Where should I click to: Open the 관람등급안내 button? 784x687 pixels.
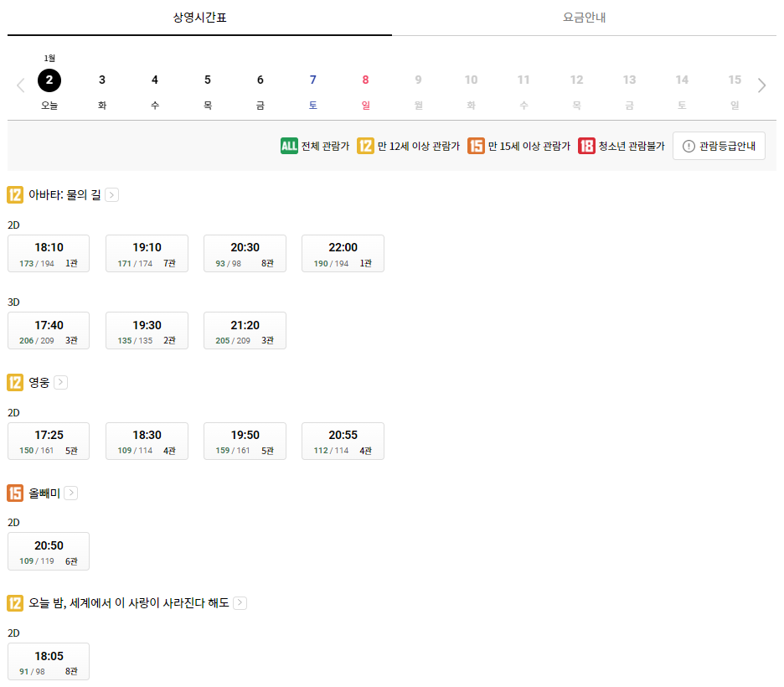[720, 145]
